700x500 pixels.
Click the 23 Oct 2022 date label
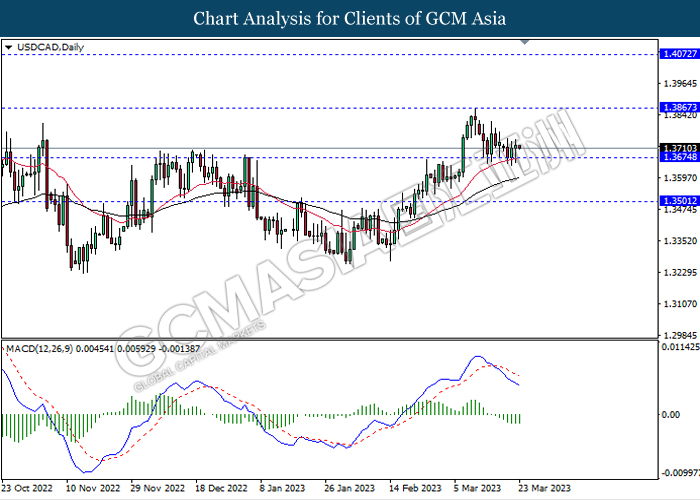(27, 488)
